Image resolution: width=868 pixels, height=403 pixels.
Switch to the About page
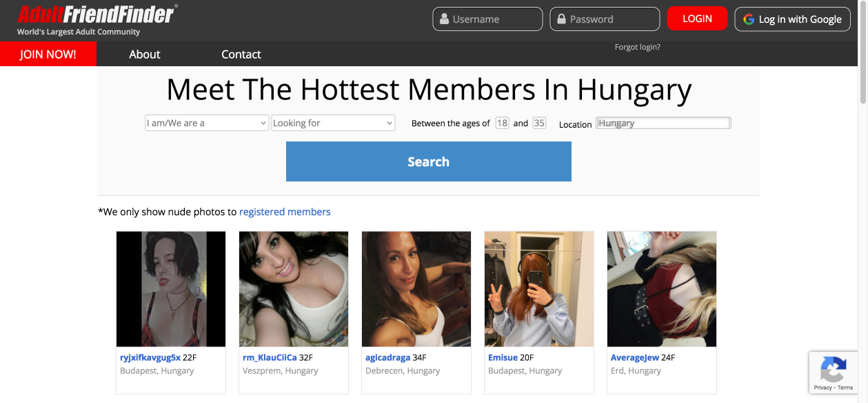(x=144, y=54)
